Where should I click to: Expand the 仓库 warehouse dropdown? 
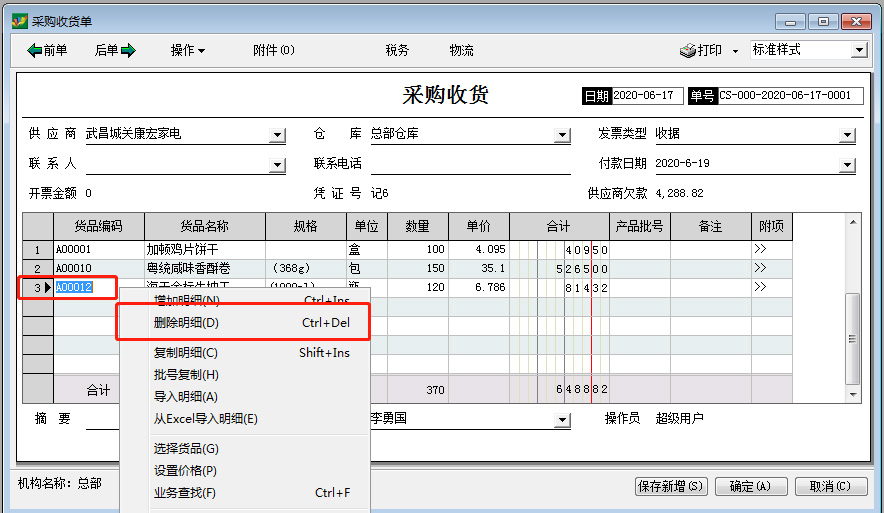562,135
